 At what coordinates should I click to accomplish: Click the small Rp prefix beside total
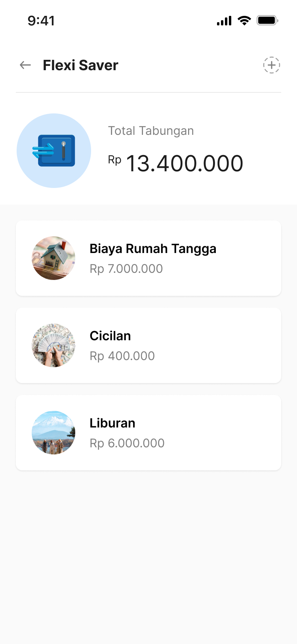pyautogui.click(x=114, y=159)
